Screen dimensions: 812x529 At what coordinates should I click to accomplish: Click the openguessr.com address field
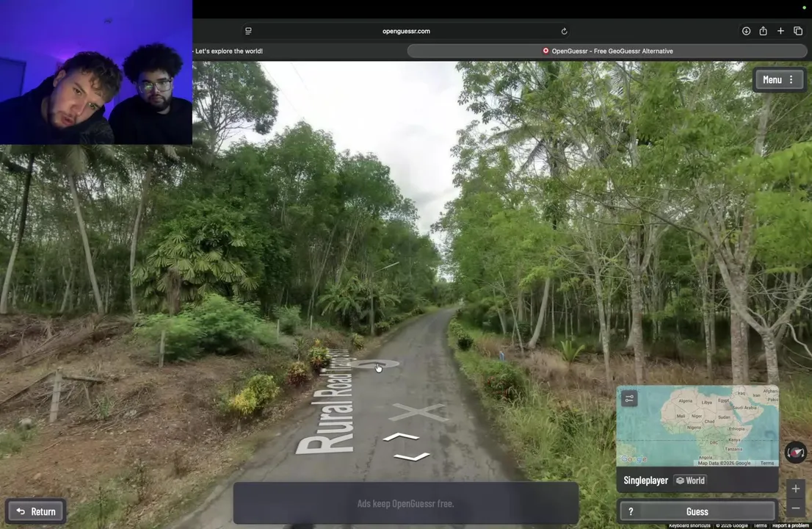tap(406, 31)
